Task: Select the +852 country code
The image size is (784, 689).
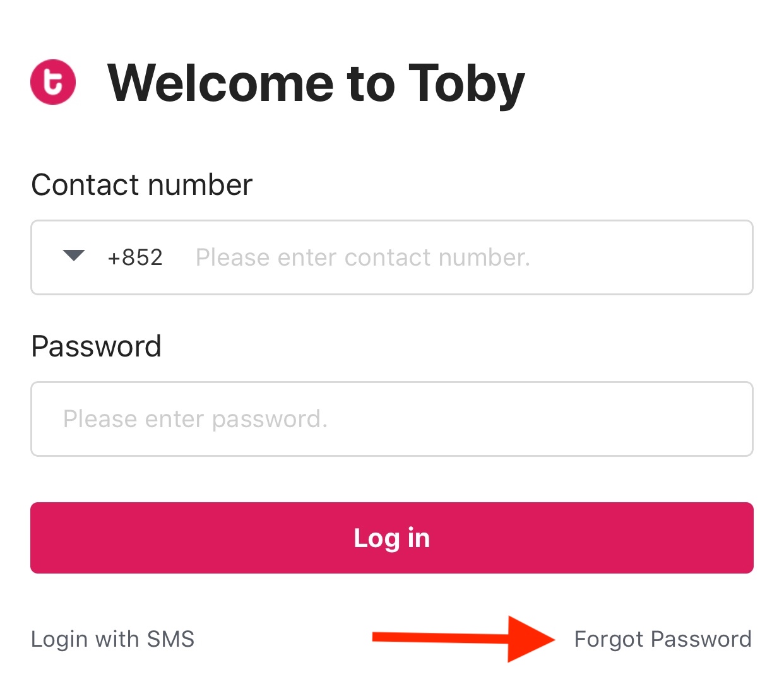Action: coord(135,257)
